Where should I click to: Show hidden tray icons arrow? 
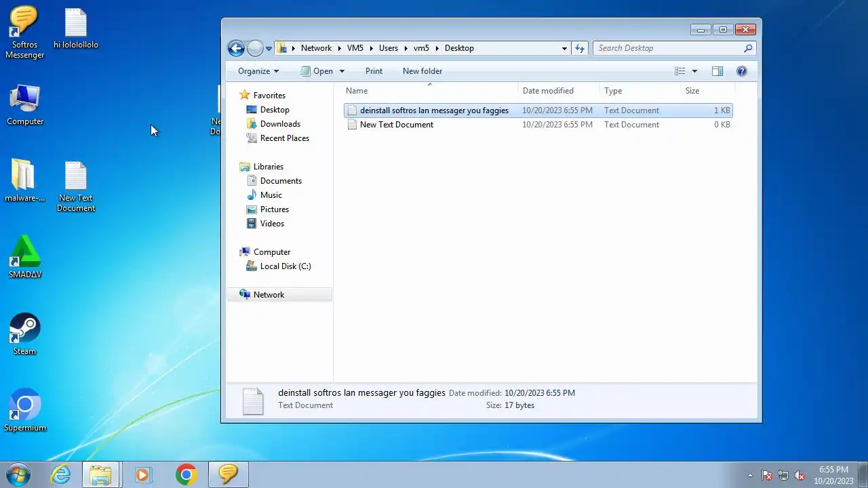click(750, 475)
